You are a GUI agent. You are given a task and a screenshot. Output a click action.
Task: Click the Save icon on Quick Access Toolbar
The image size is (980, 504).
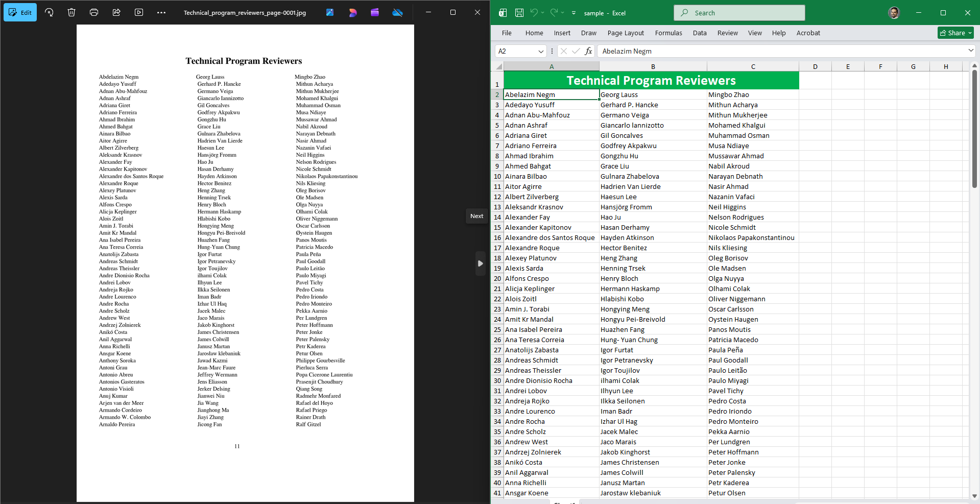coord(519,13)
